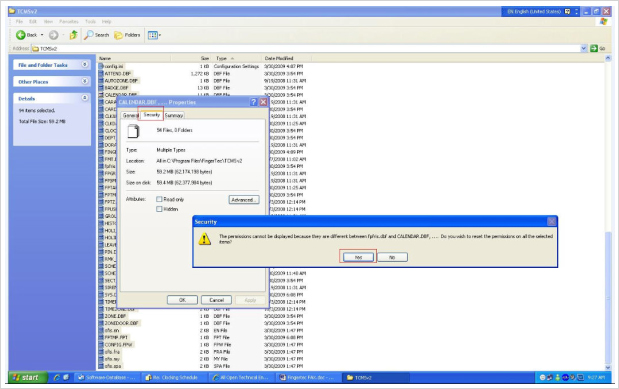Click the Show Desktop quick launch icon
This screenshot has height=389, width=619.
[x=66, y=378]
